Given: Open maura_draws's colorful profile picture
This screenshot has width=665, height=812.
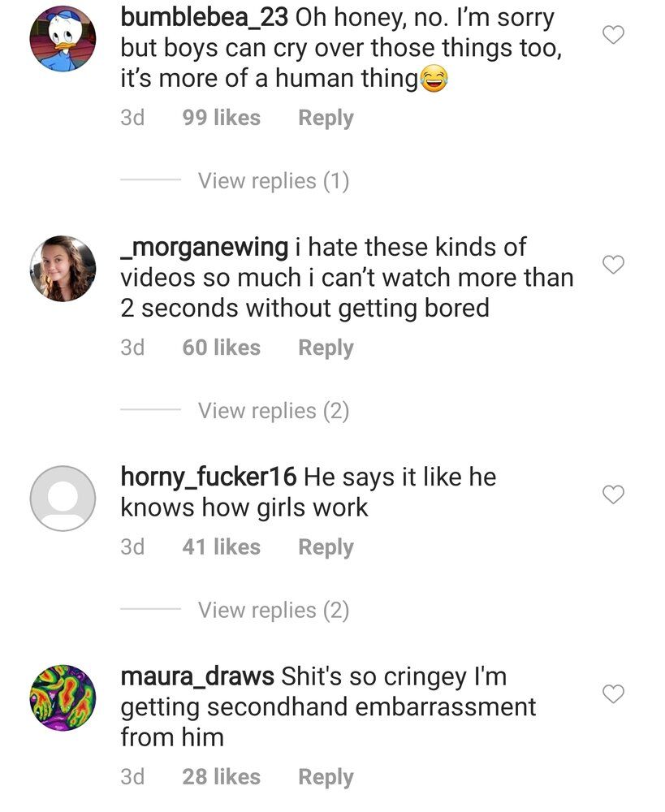Looking at the screenshot, I should pyautogui.click(x=63, y=698).
